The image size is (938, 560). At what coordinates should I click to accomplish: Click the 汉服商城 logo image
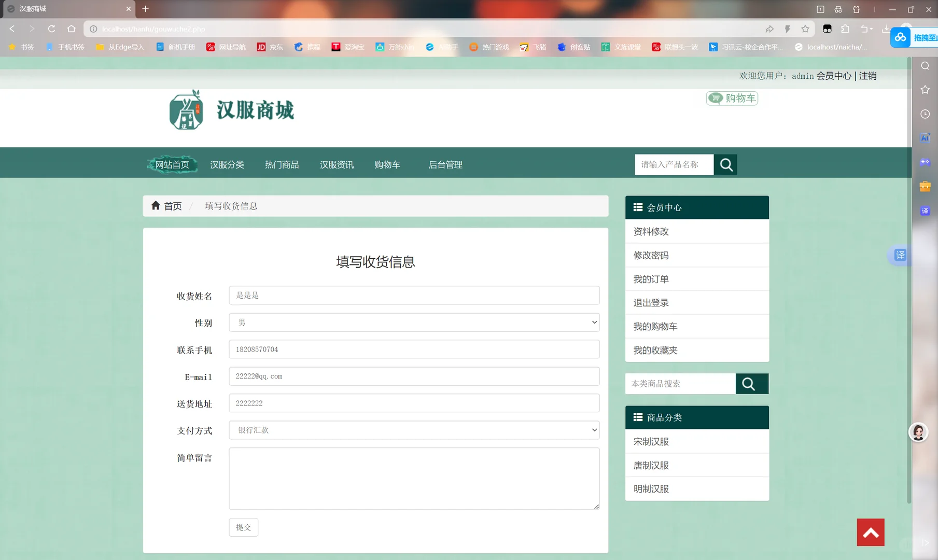click(232, 110)
